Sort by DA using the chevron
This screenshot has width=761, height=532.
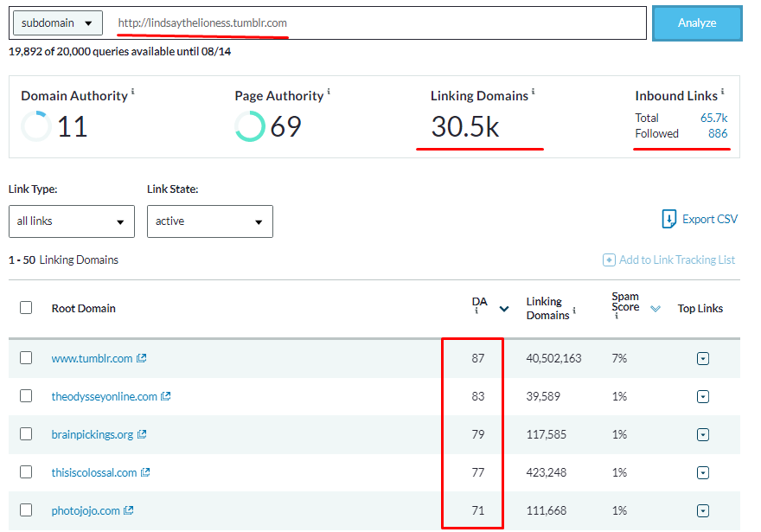(x=504, y=309)
